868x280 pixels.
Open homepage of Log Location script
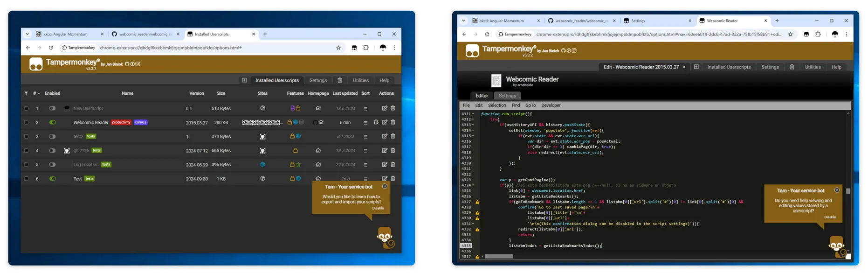coord(318,164)
